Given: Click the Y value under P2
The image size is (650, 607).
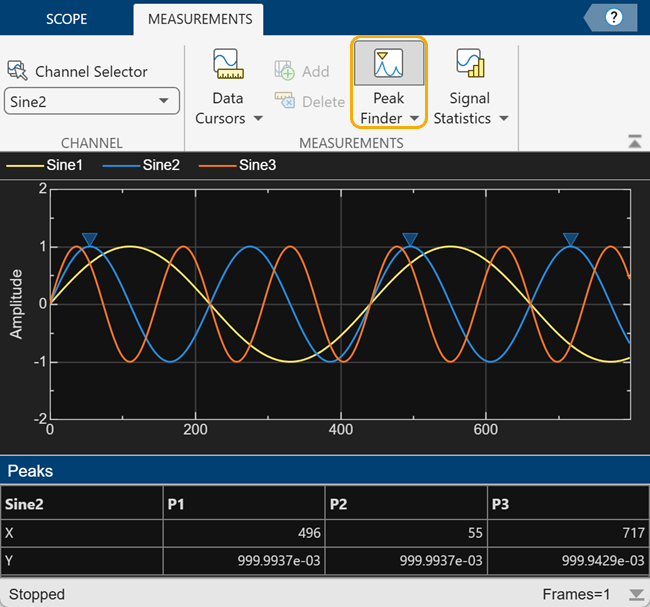Looking at the screenshot, I should tap(406, 561).
